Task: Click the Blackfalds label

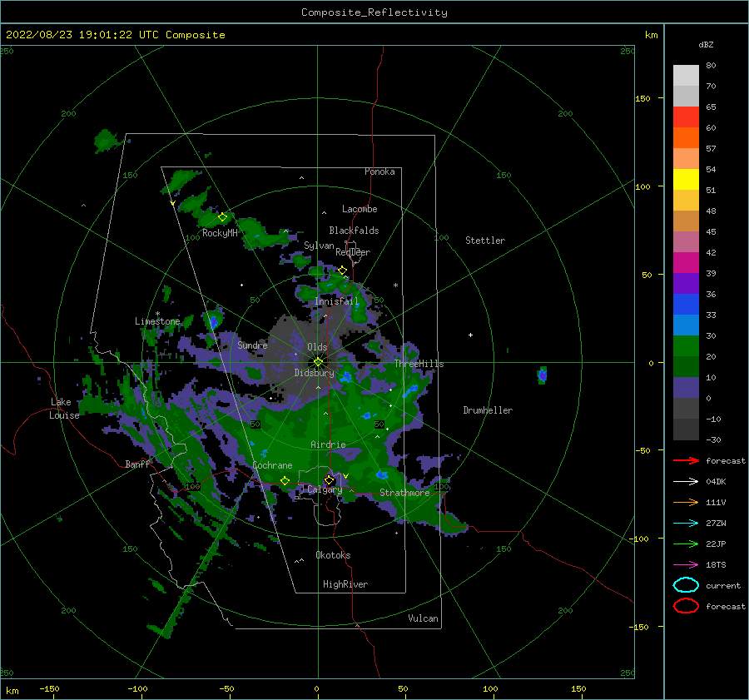Action: click(354, 231)
